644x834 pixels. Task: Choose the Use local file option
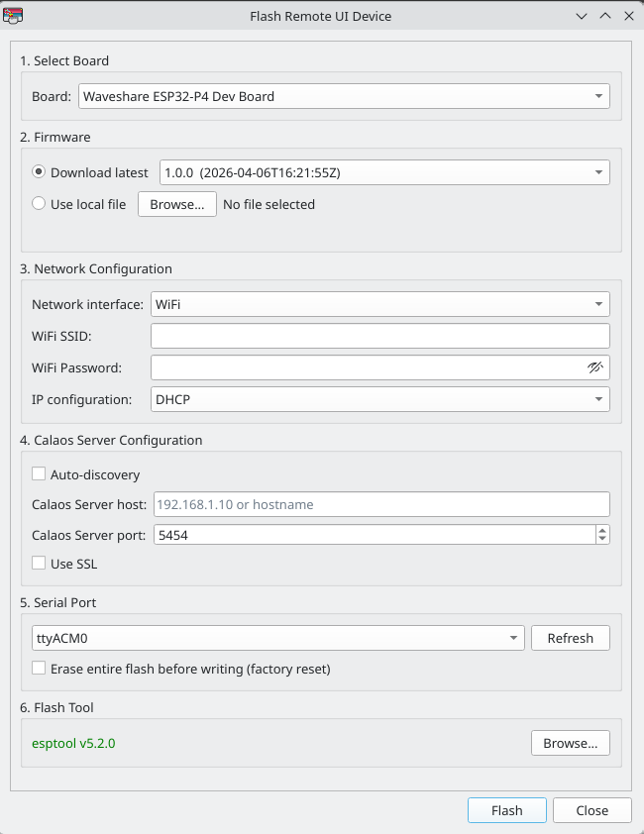(x=39, y=204)
